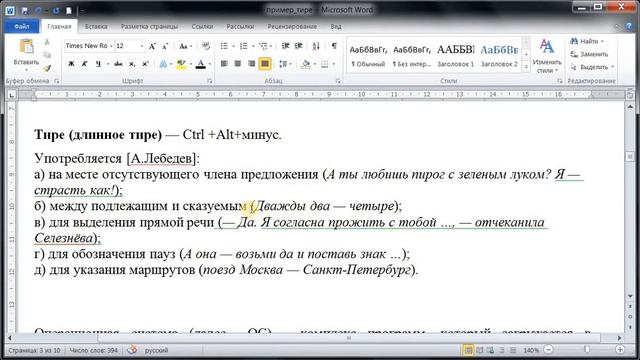Click the zoom out minus button
Viewport: 640px width, 360px height.
click(x=549, y=350)
